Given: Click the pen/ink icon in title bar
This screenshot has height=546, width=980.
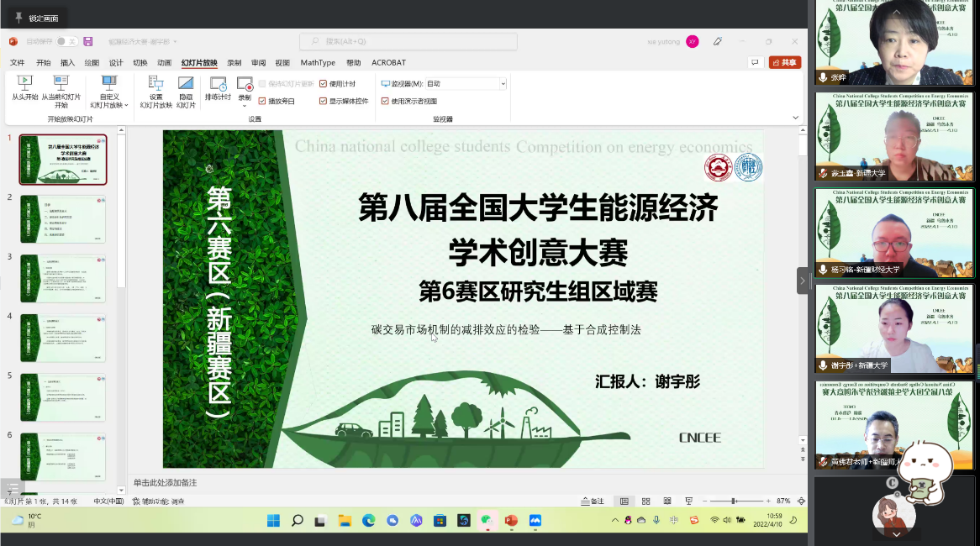Looking at the screenshot, I should pyautogui.click(x=718, y=41).
